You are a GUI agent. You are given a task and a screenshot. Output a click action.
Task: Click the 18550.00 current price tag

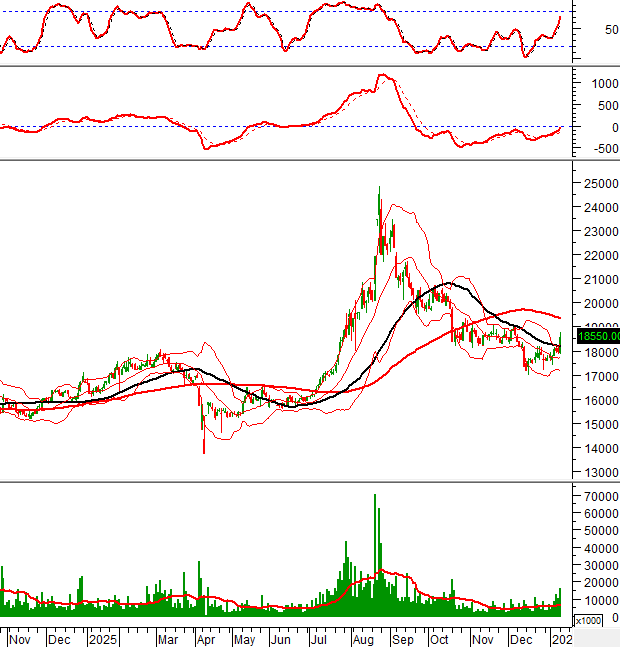click(x=598, y=337)
